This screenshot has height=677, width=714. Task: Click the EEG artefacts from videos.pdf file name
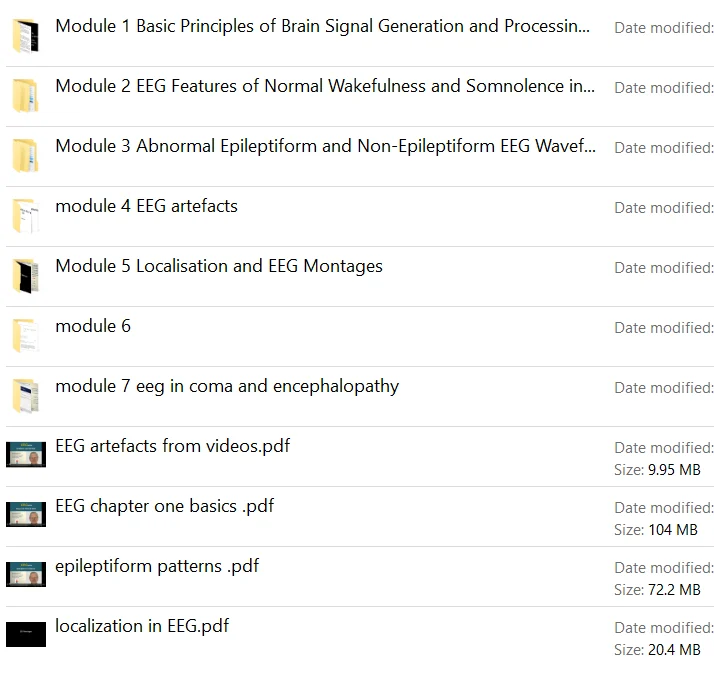click(173, 446)
